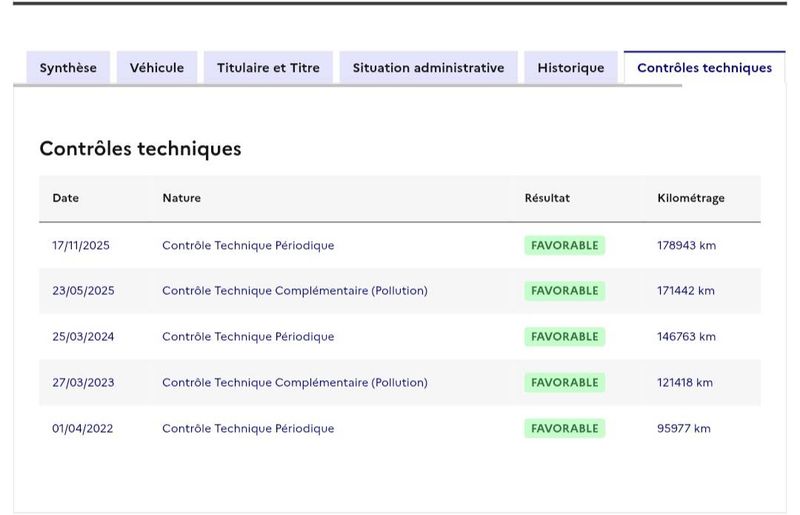Click the Contrôles techniques tab
The height and width of the screenshot is (515, 800).
point(705,67)
